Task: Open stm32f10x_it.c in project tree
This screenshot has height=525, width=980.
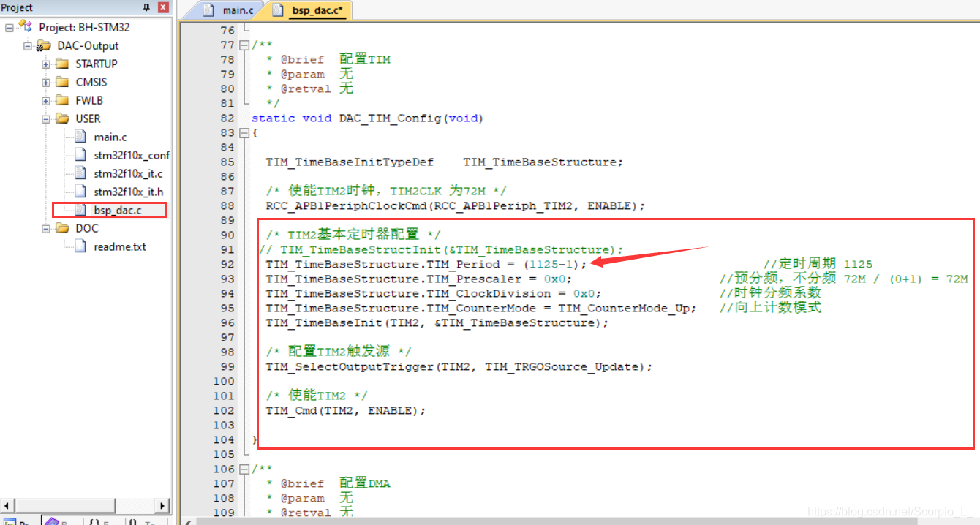Action: [128, 173]
